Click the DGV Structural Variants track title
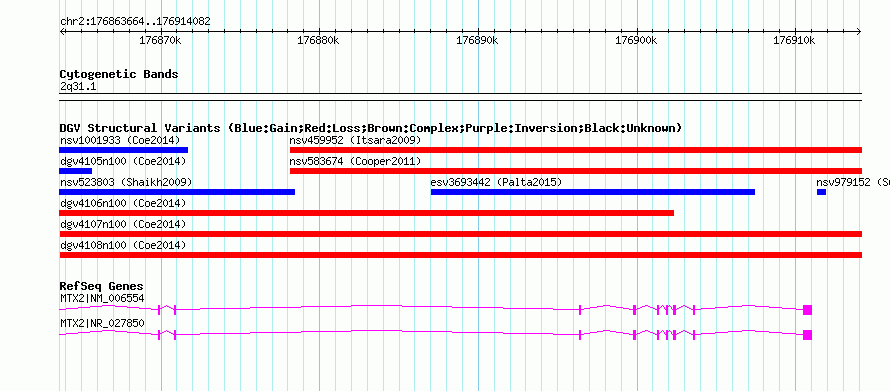The width and height of the screenshot is (890, 391). point(371,128)
